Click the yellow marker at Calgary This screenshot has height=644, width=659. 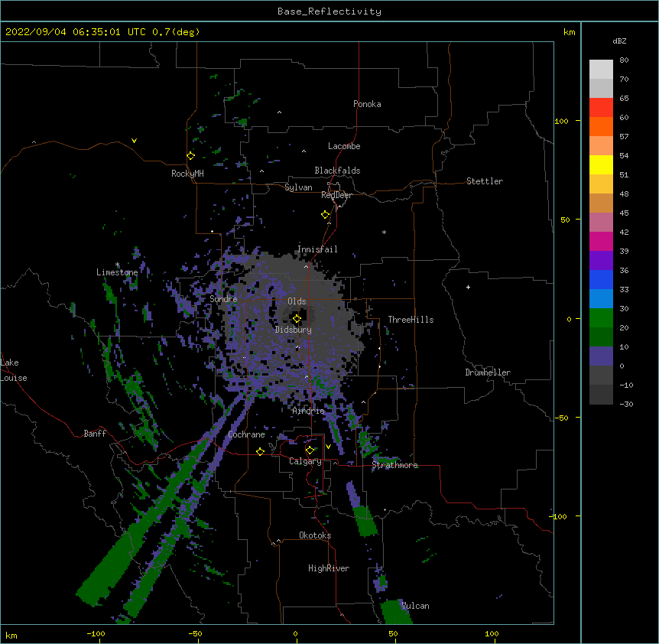tap(310, 450)
